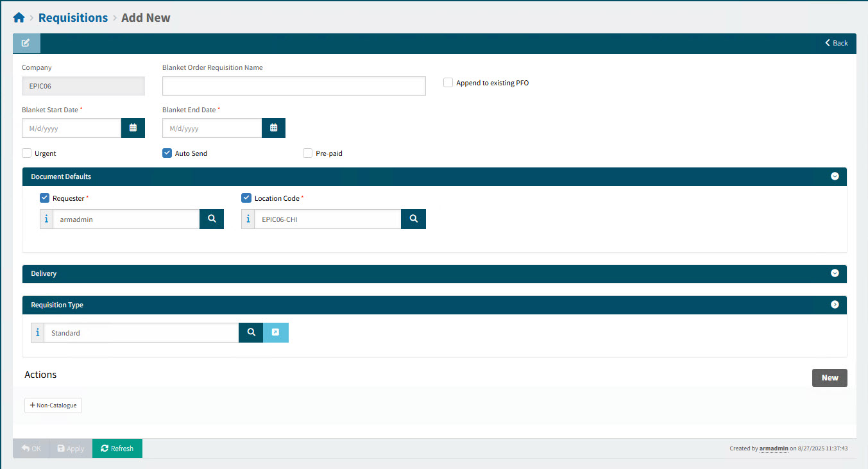Image resolution: width=868 pixels, height=469 pixels.
Task: Search Requisition Type options
Action: coord(251,332)
